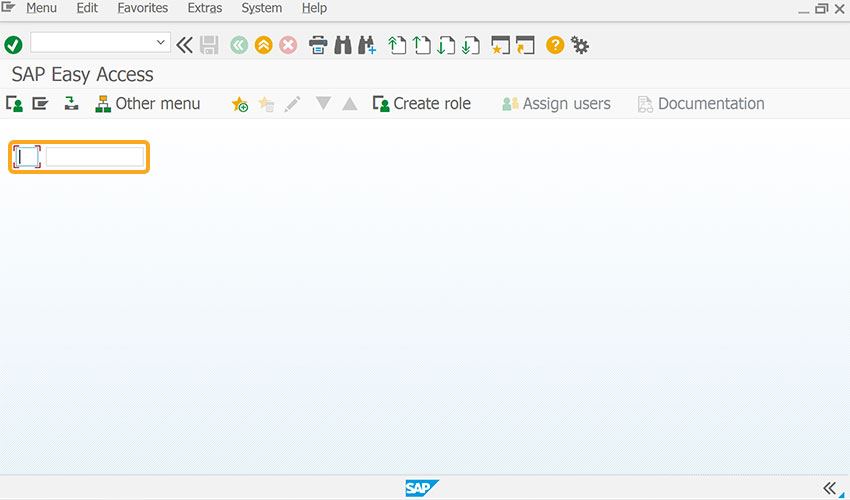
Task: Go to Previous Page icon
Action: coord(422,45)
